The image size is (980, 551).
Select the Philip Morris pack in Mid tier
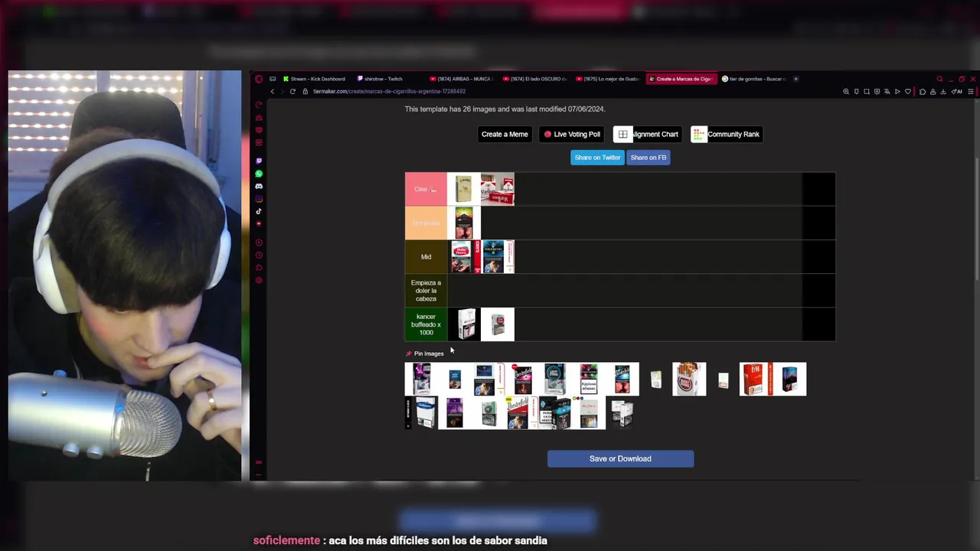(x=464, y=256)
